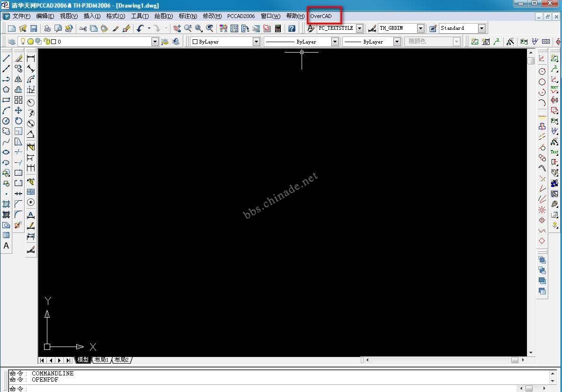Select the Linear Dimension tool

[x=31, y=58]
